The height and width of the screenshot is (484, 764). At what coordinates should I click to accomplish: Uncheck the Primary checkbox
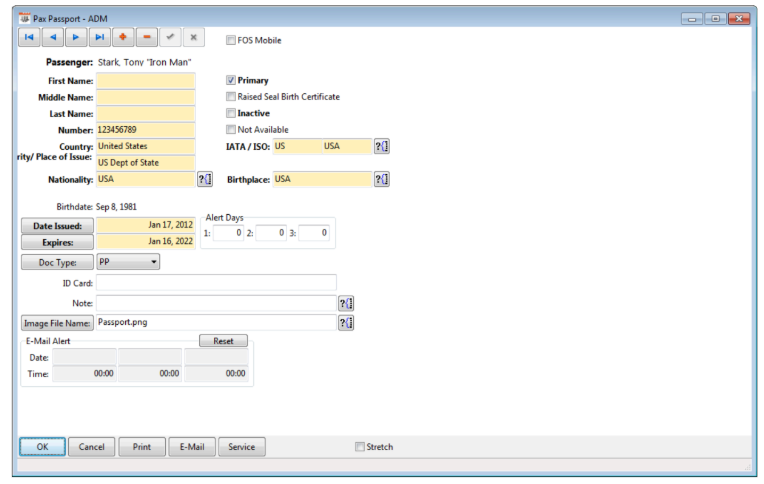point(231,80)
